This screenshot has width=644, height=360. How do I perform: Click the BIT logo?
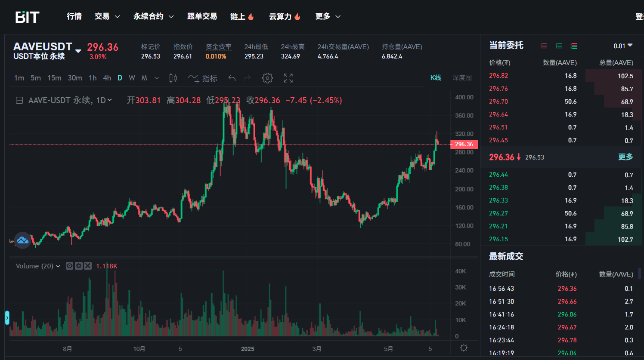click(x=27, y=17)
